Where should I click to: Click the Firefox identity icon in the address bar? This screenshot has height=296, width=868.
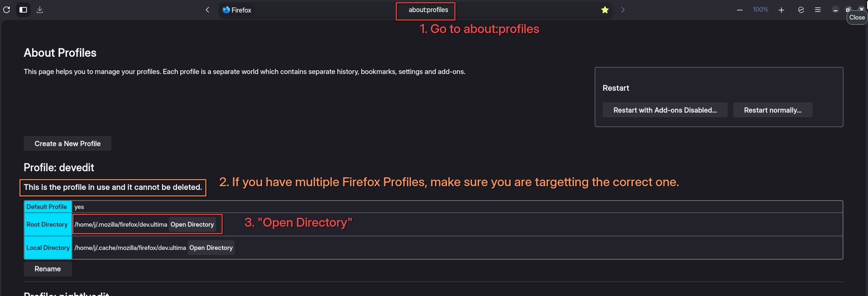[x=226, y=10]
